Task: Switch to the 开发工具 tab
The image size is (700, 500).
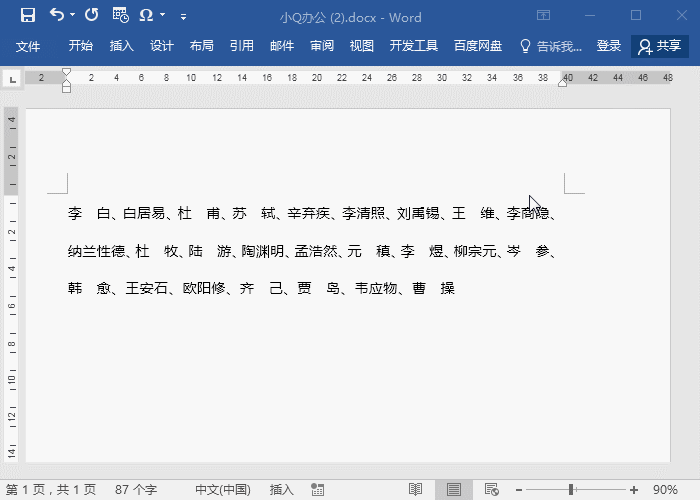Action: point(414,46)
